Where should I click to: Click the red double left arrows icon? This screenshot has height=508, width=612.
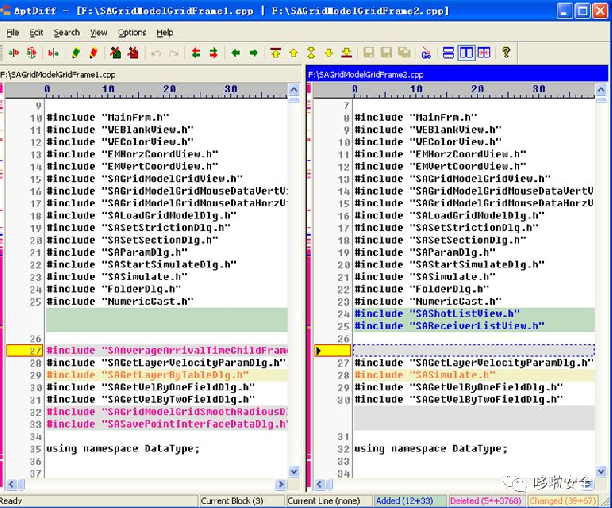[196, 53]
